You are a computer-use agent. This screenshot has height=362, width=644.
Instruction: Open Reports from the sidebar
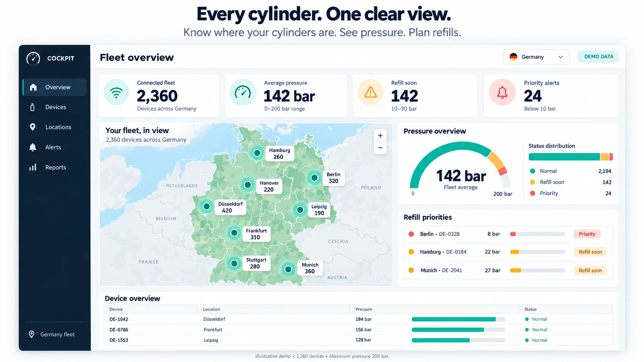tap(54, 167)
